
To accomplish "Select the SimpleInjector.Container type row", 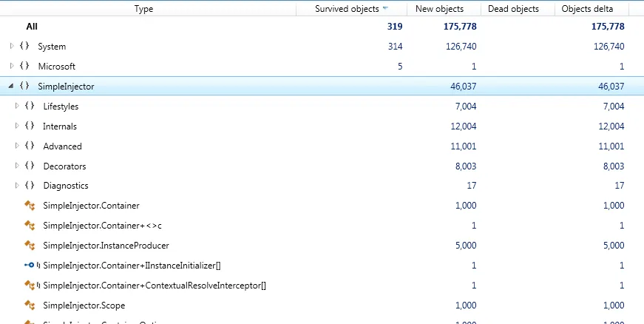I will (322, 206).
